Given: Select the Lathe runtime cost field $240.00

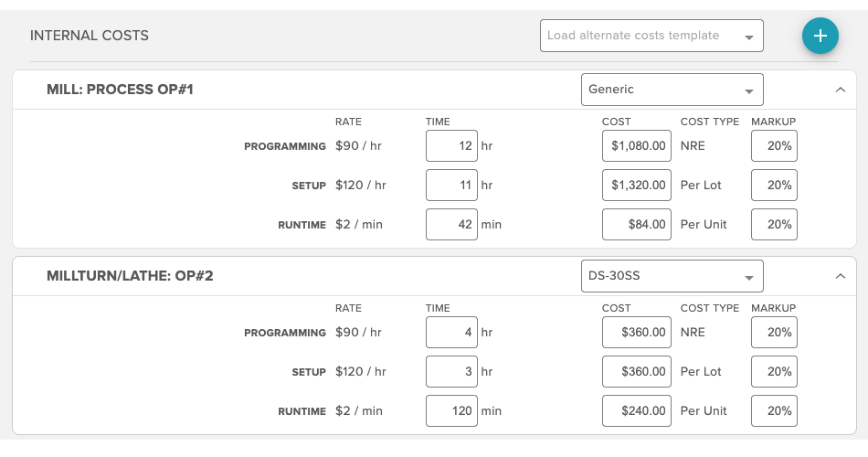Looking at the screenshot, I should point(637,411).
